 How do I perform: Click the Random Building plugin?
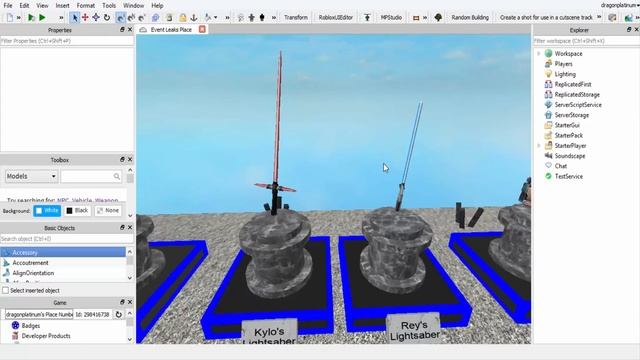470,18
